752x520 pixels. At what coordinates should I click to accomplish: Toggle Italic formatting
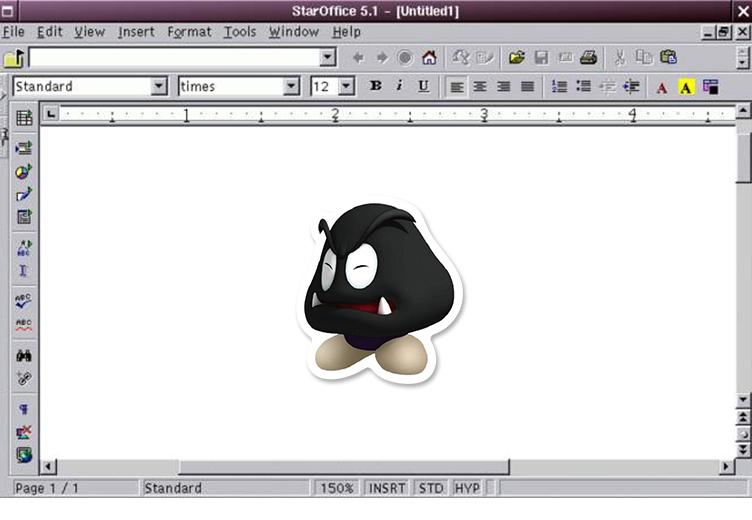click(399, 86)
